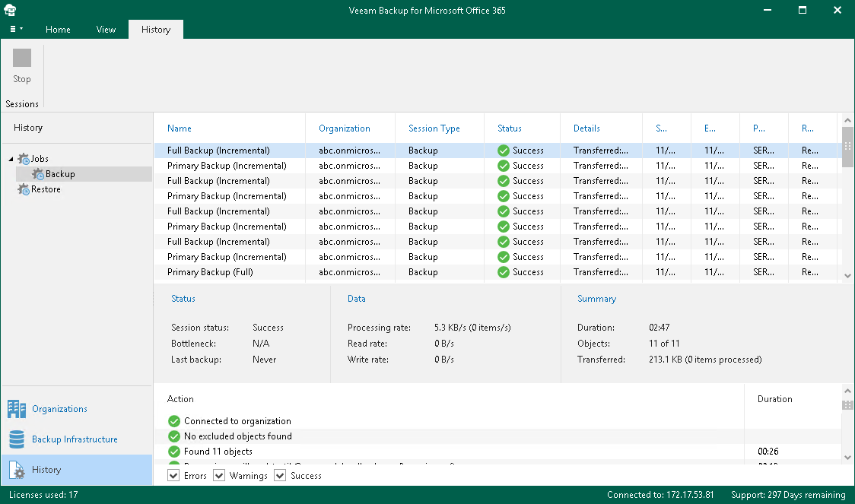Screen dimensions: 855x504
Task: Click the Bottleneck value N/A
Action: click(261, 344)
